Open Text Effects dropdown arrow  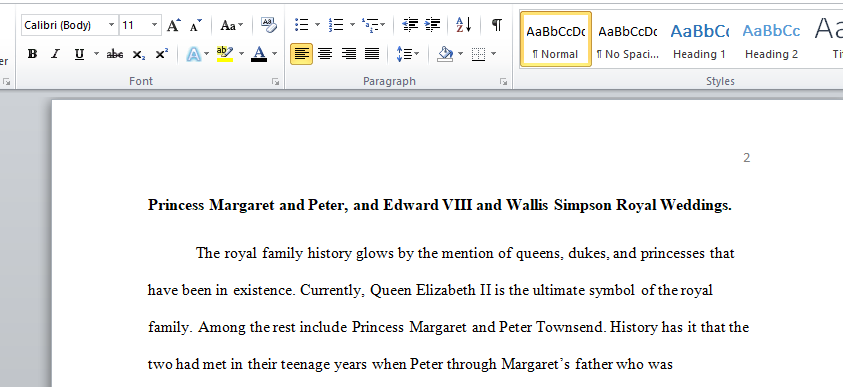pos(206,54)
